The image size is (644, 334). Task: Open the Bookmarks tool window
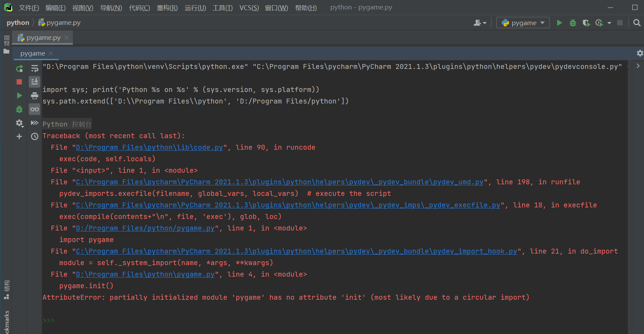6,322
